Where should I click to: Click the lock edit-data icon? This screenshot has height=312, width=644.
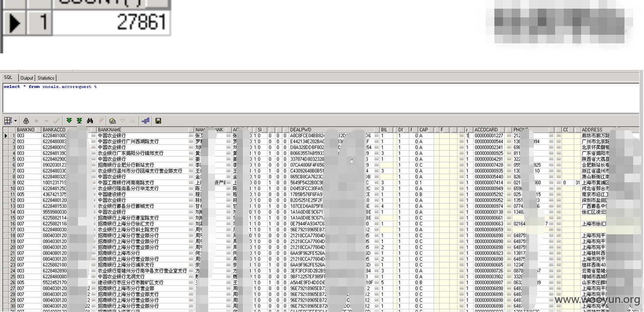pyautogui.click(x=26, y=121)
